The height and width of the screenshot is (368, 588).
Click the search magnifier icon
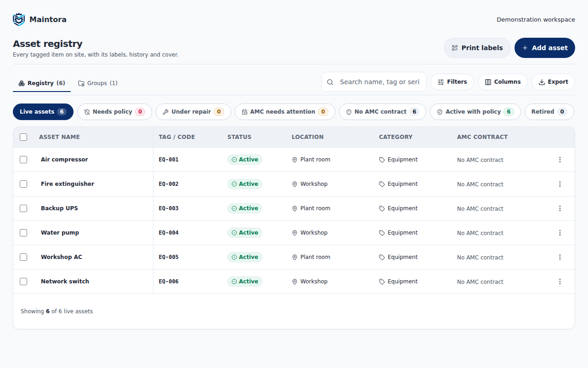(330, 82)
